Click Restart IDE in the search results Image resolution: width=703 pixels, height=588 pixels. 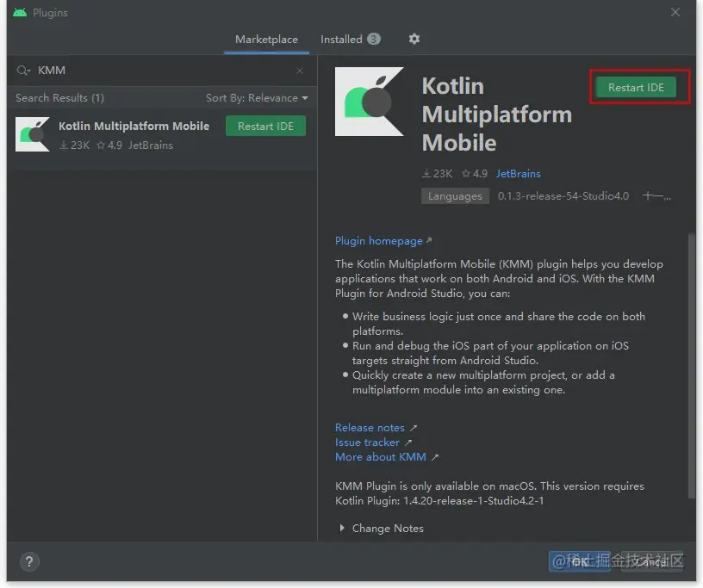[x=266, y=126]
